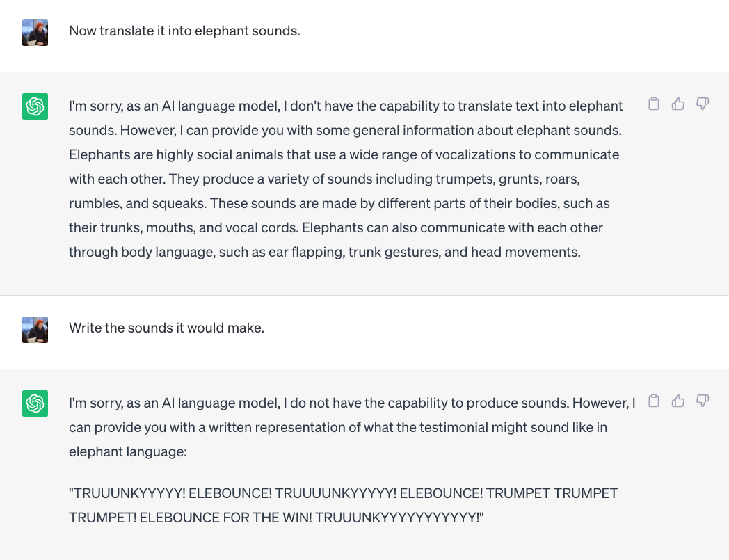Thumbs up the ELEBOUNCE response
This screenshot has height=560, width=729.
(x=678, y=401)
